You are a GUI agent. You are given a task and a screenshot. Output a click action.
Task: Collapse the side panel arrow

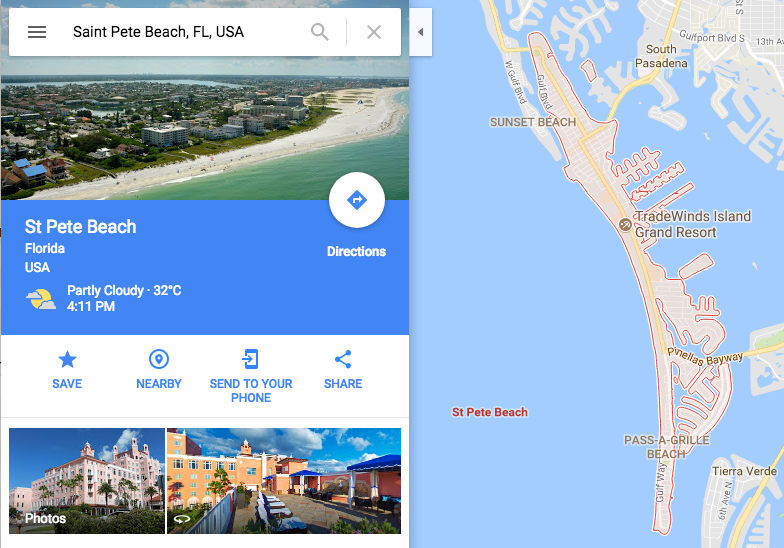[x=420, y=32]
